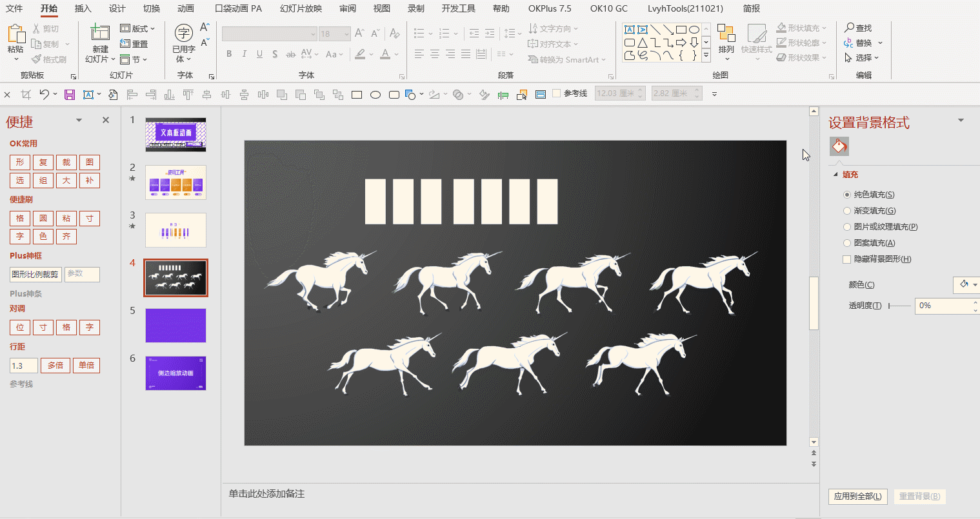Select Picture or texture fill radio
Screen dimensions: 980x519
coord(847,227)
